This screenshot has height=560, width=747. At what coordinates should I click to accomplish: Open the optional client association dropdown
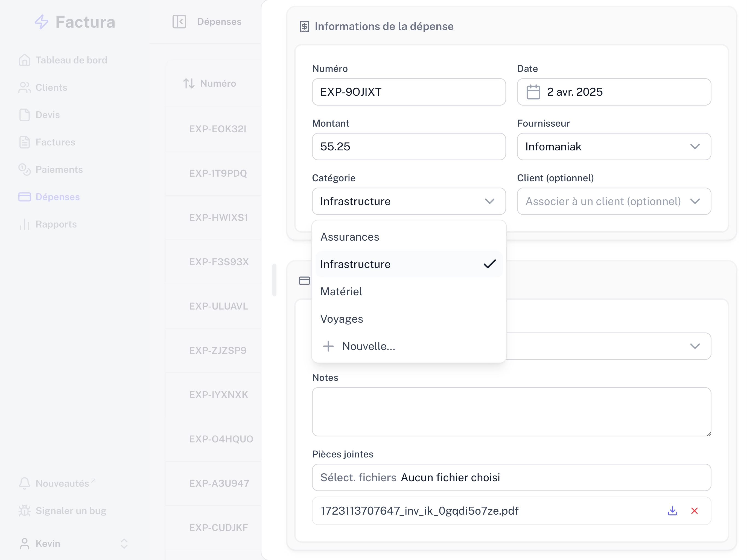[614, 201]
